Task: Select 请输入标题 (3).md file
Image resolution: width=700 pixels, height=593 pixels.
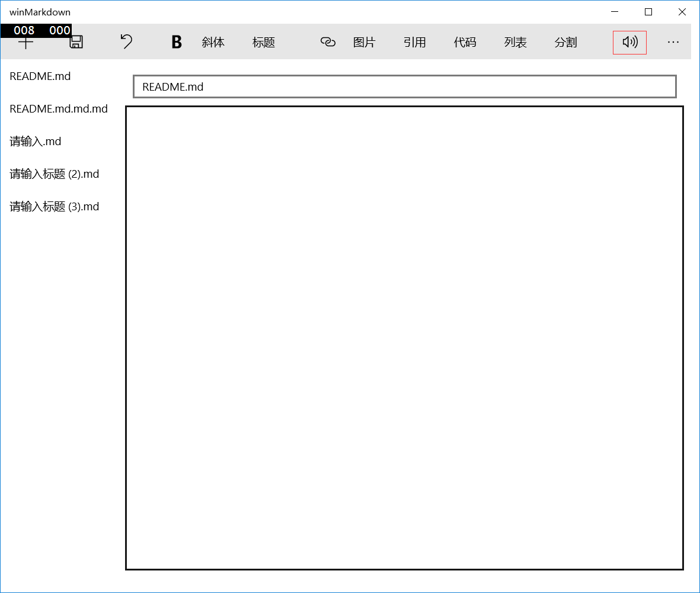Action: [55, 207]
